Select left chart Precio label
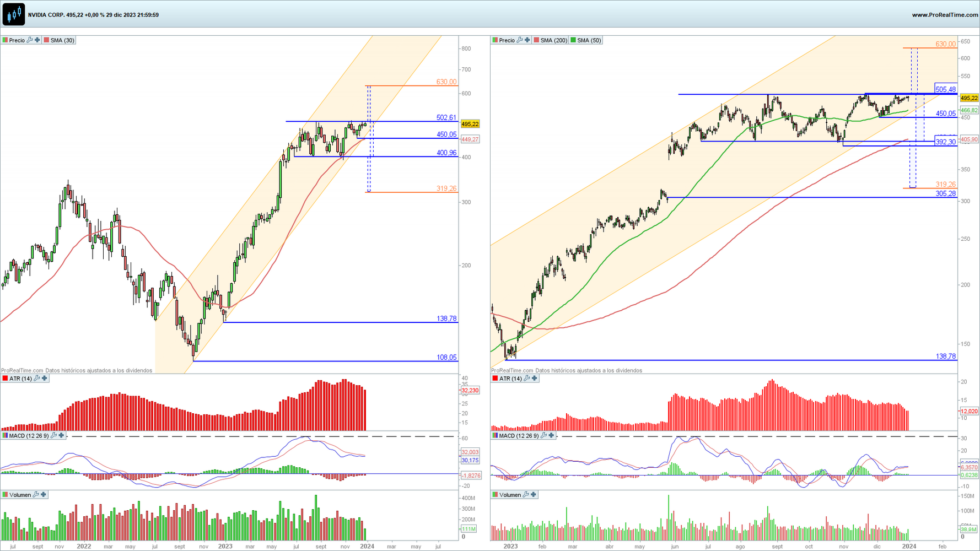 [x=17, y=40]
